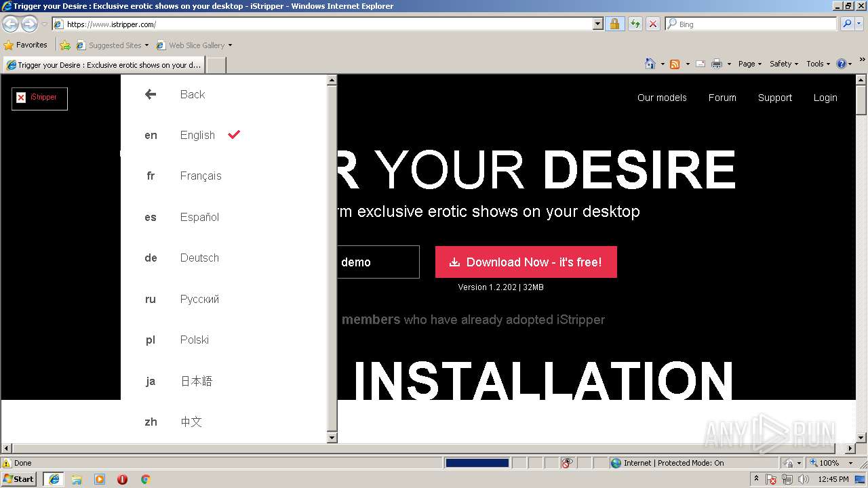Image resolution: width=868 pixels, height=488 pixels.
Task: Click the RSS feeds icon
Action: [x=675, y=64]
